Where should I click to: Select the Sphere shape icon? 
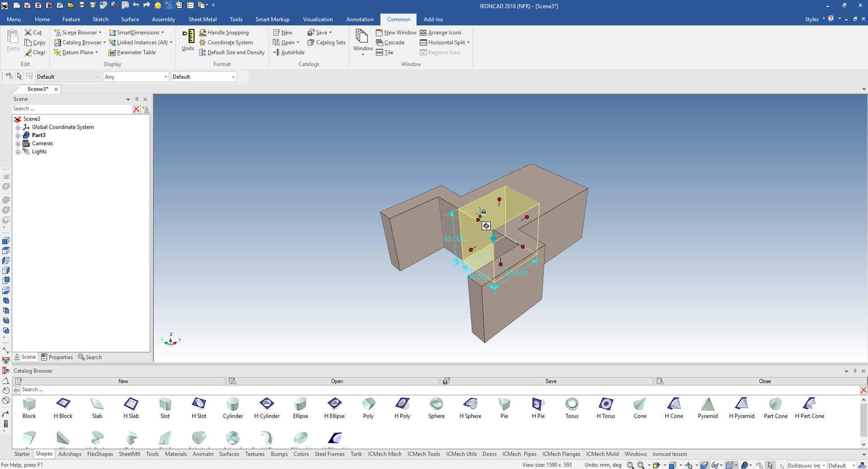(x=436, y=404)
